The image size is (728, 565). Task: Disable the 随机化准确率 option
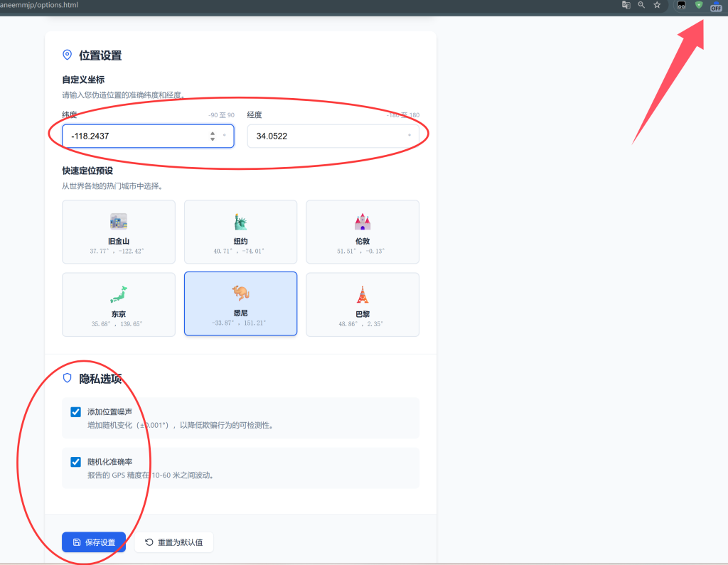pyautogui.click(x=75, y=461)
